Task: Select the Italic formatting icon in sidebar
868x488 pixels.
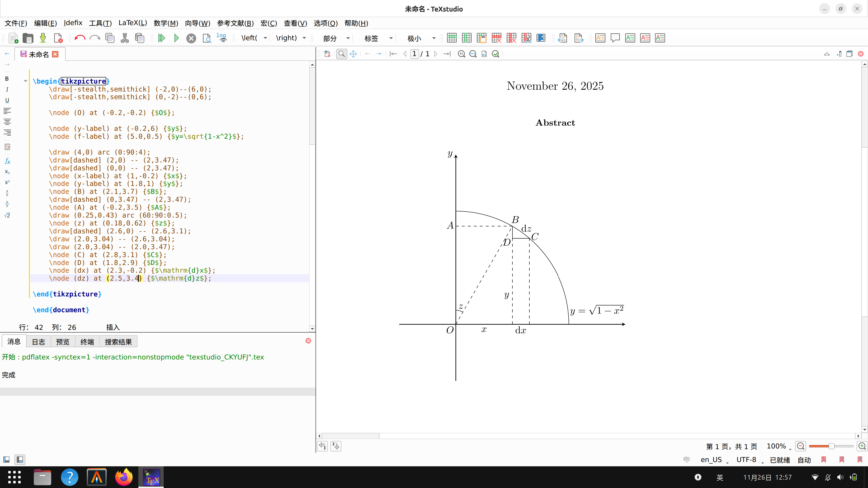Action: pyautogui.click(x=7, y=90)
